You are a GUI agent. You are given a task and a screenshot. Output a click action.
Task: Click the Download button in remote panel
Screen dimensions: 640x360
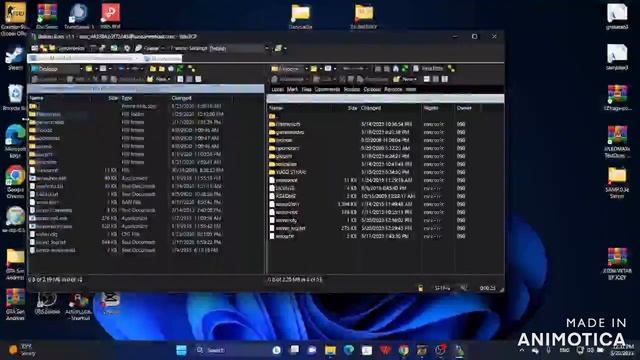pyautogui.click(x=289, y=79)
